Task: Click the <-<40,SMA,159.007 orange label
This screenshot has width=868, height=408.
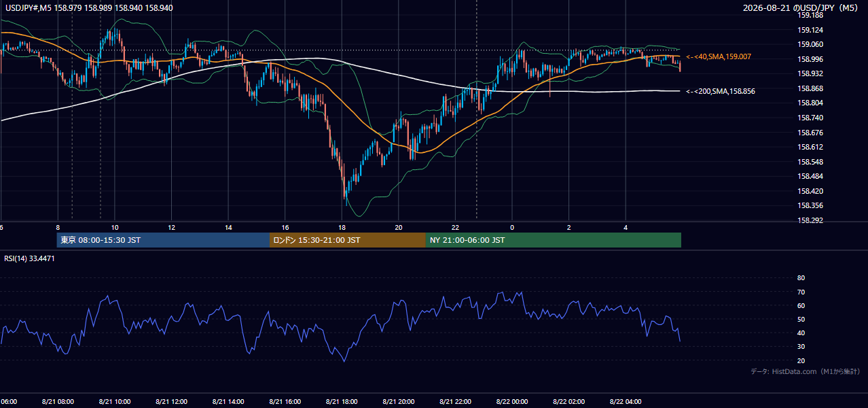Action: pyautogui.click(x=719, y=56)
